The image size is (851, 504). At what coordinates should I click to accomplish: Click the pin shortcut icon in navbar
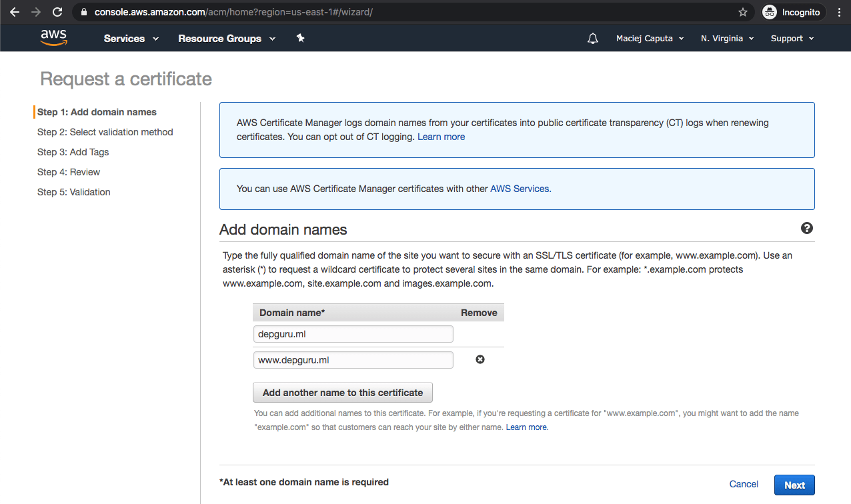click(300, 39)
